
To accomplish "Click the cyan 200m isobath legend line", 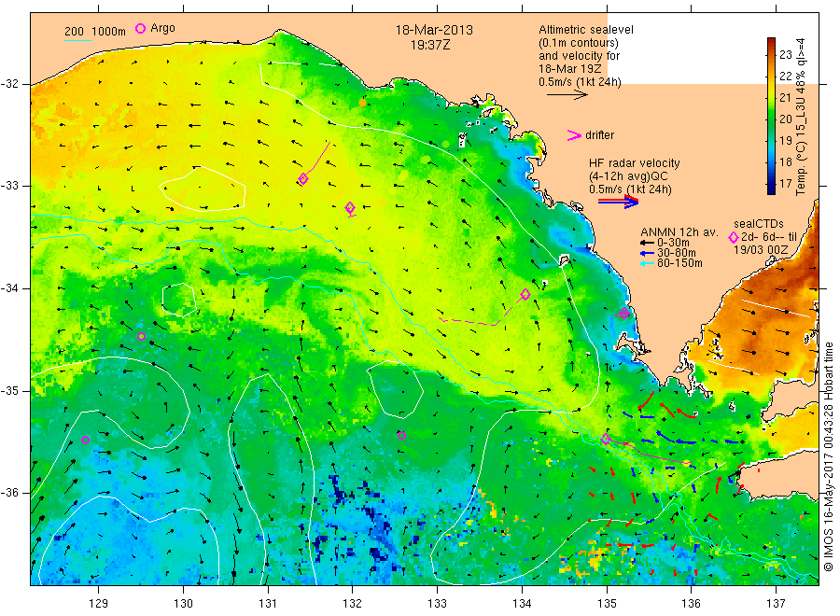I will point(77,40).
